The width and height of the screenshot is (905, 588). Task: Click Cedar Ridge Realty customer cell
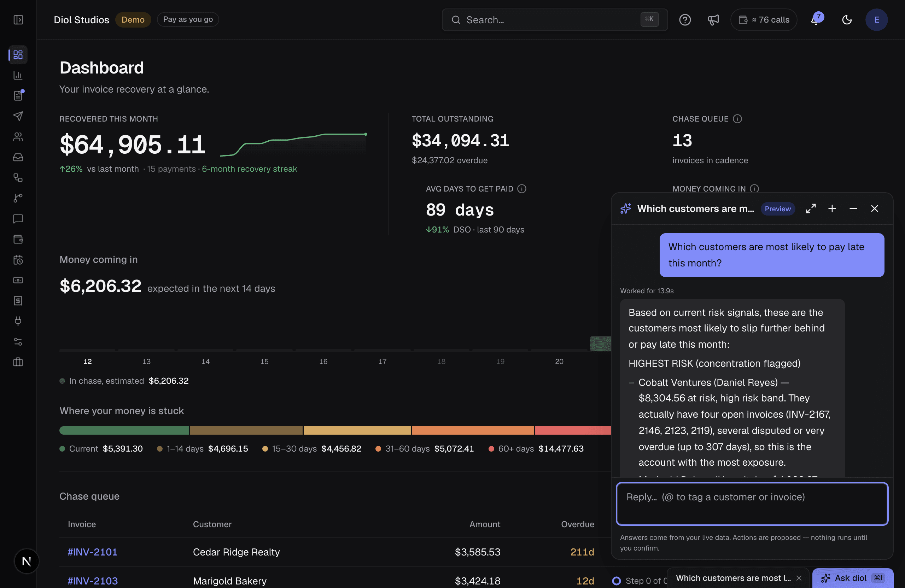point(236,552)
